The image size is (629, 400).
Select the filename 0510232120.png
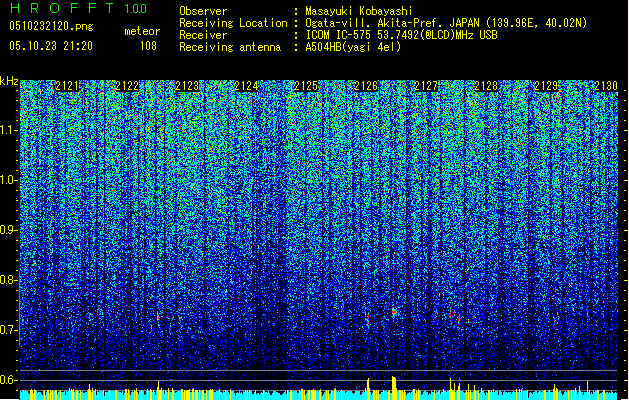click(51, 26)
